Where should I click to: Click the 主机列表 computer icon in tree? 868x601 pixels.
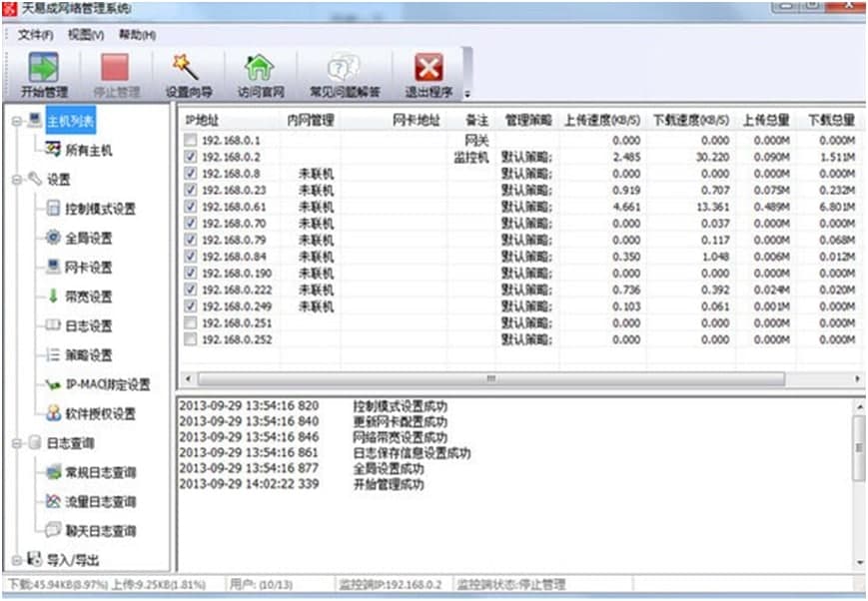pos(35,120)
